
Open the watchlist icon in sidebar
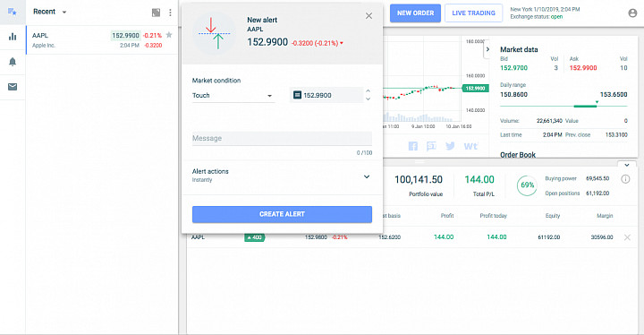tap(13, 12)
